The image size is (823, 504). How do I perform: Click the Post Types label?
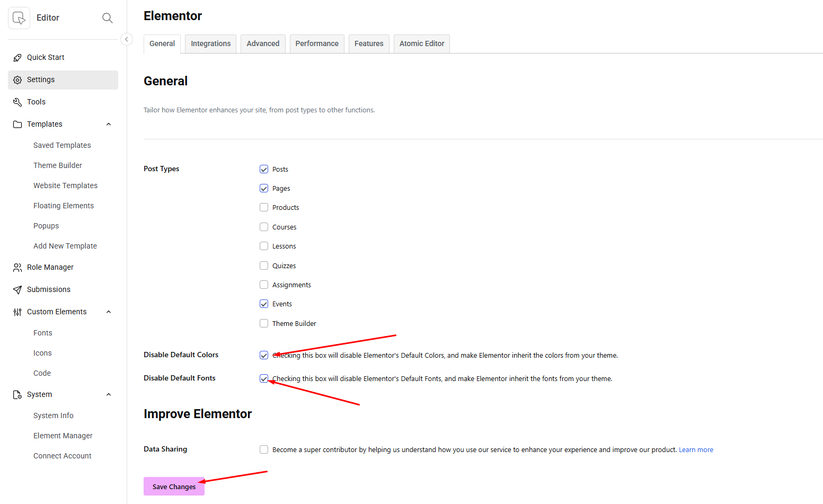pyautogui.click(x=162, y=169)
